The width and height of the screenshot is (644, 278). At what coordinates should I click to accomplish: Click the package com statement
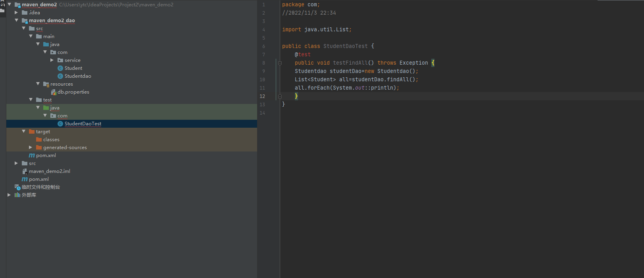tap(301, 5)
